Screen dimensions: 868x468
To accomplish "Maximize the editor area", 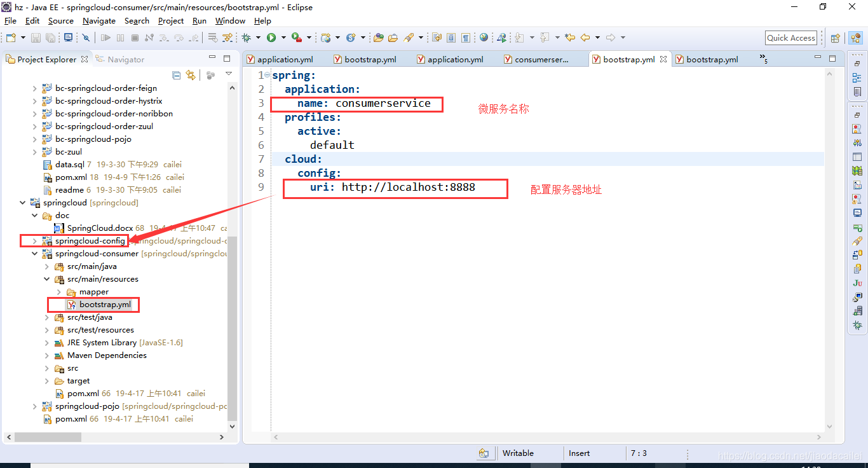I will [832, 58].
